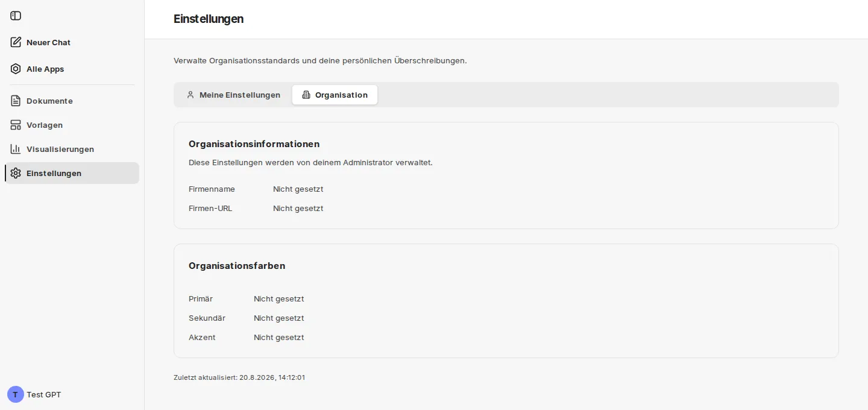Click the administrator-managed settings notice
The height and width of the screenshot is (410, 868).
[310, 163]
